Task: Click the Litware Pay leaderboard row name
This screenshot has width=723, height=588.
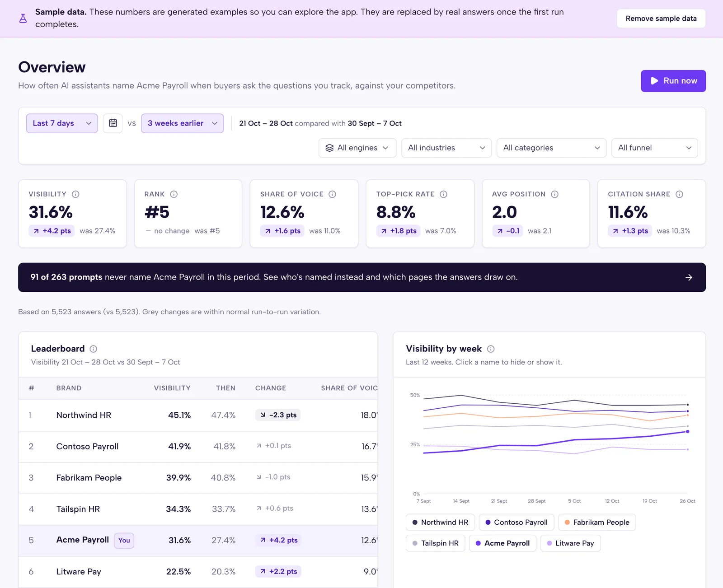Action: [79, 572]
